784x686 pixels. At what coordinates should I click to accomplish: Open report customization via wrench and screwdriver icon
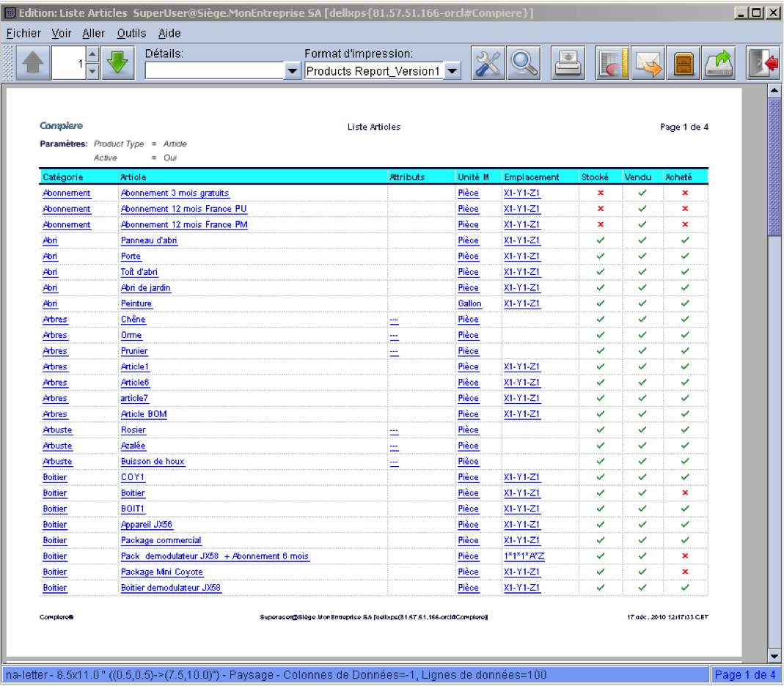coord(488,63)
